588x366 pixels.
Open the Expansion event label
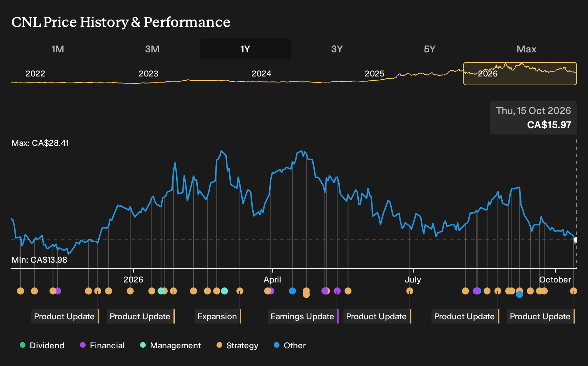(x=218, y=316)
